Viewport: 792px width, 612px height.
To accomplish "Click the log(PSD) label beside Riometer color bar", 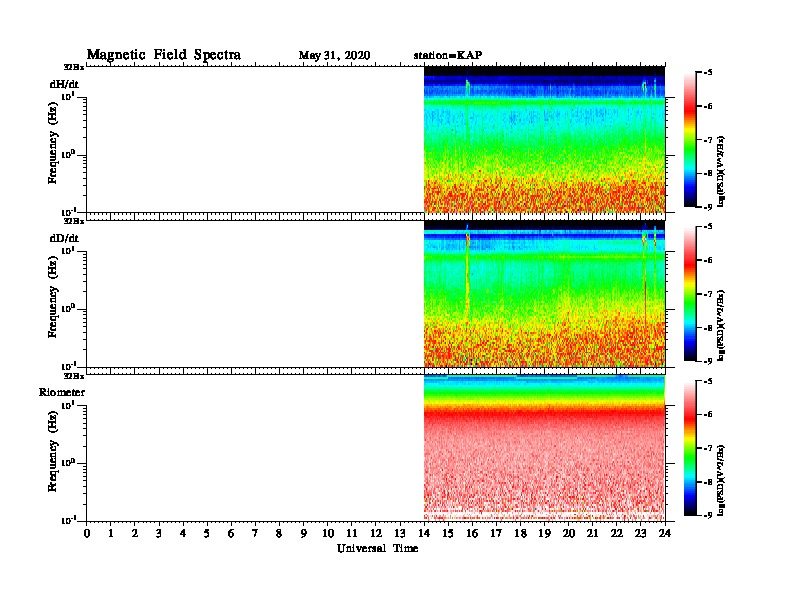I will [721, 480].
